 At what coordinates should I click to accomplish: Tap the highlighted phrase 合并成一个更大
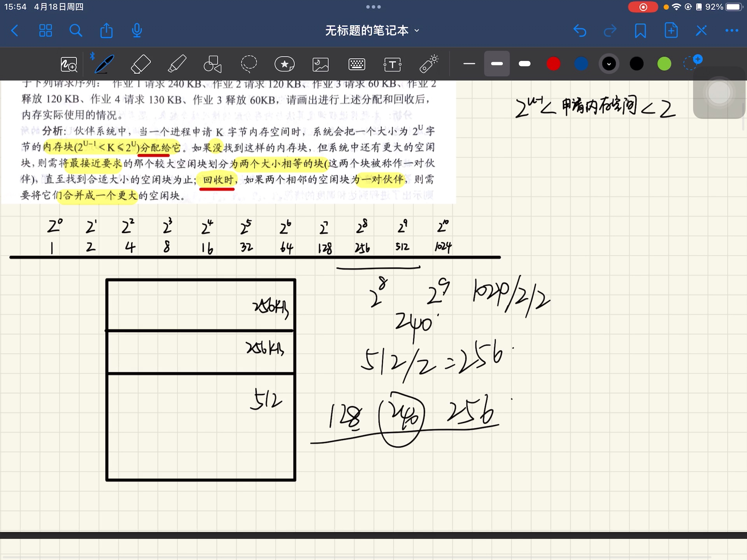click(100, 195)
